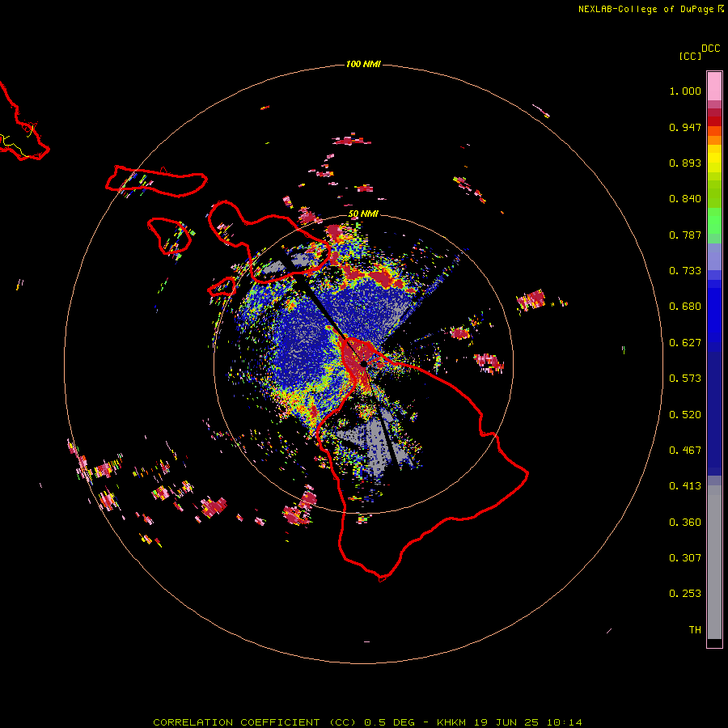Click the 0.893 scale value
728x728 pixels.
[x=685, y=163]
